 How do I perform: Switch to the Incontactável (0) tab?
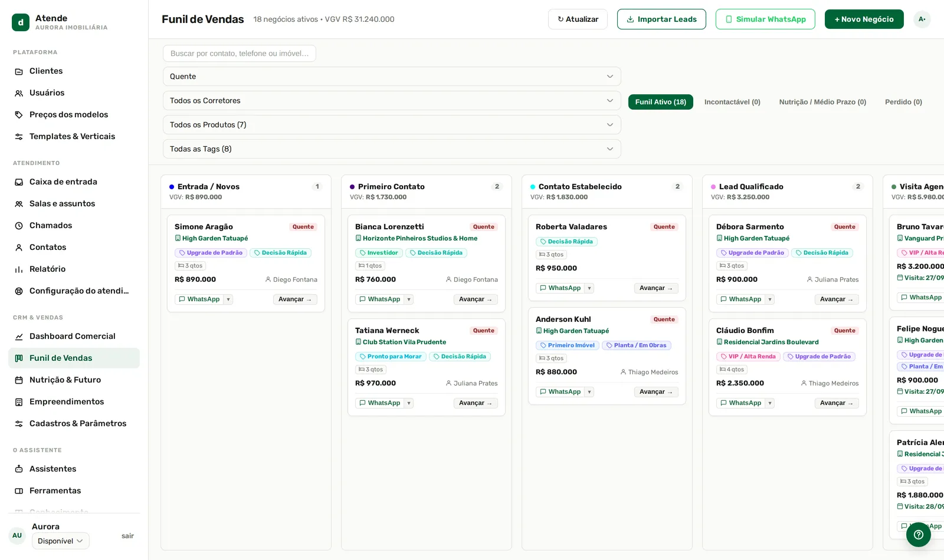(732, 102)
